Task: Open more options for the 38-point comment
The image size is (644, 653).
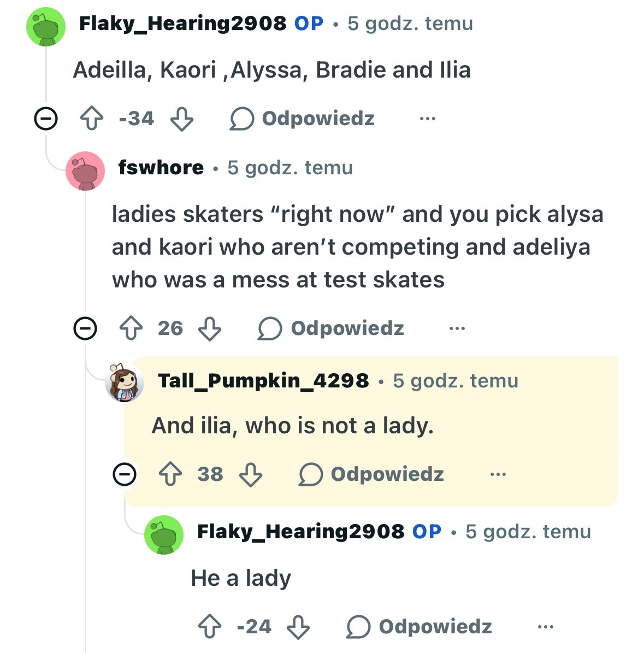Action: click(498, 474)
